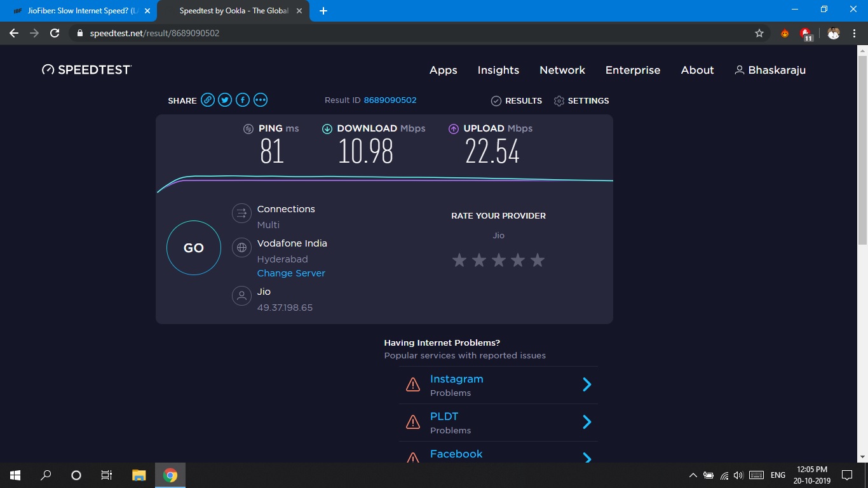Image resolution: width=868 pixels, height=488 pixels.
Task: Share result on Twitter
Action: click(225, 100)
